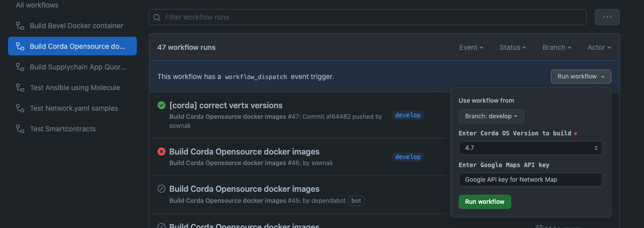
Task: Open Test Ansible using Molecule workflow
Action: (72, 88)
